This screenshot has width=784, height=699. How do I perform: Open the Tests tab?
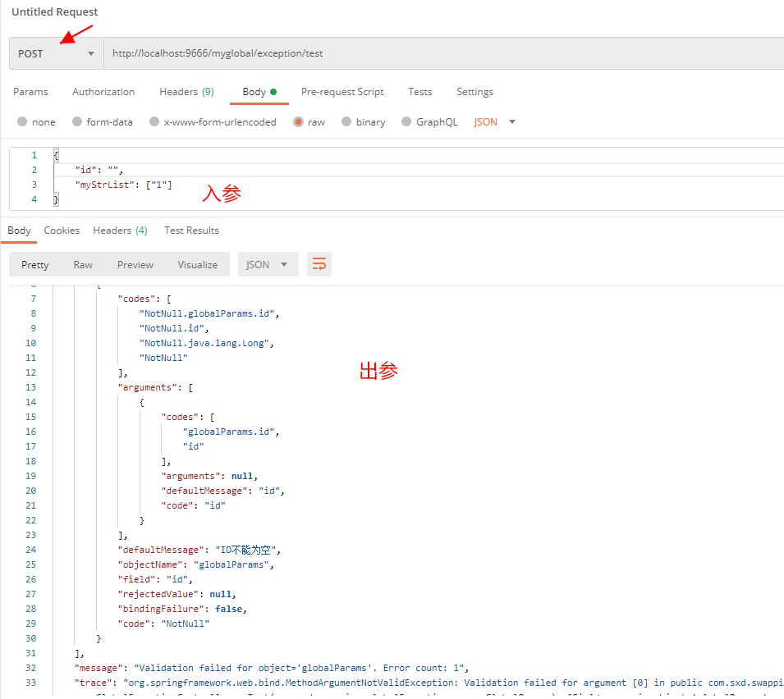tap(420, 92)
